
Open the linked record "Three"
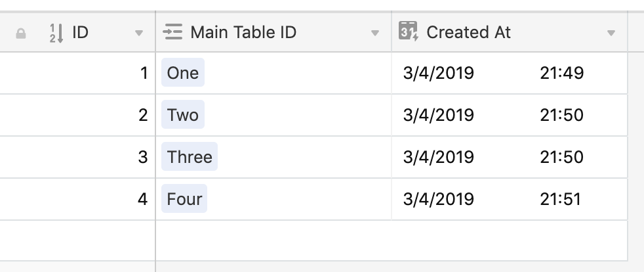190,156
